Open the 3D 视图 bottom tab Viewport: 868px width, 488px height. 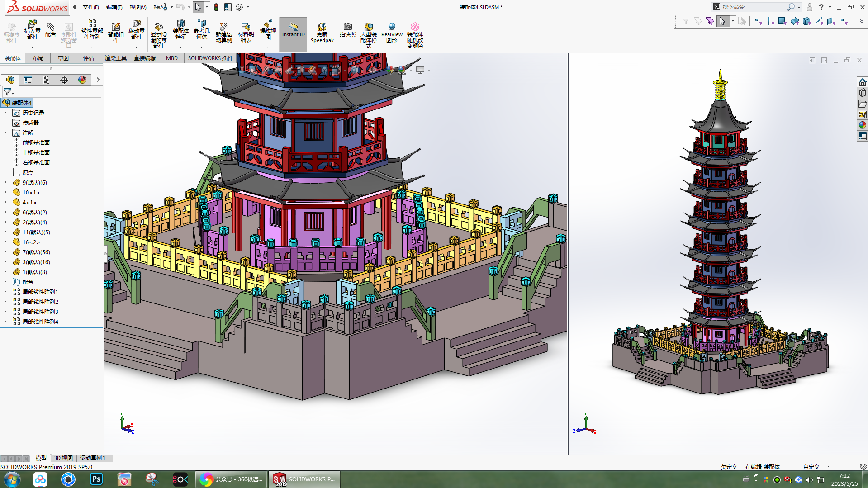(63, 458)
